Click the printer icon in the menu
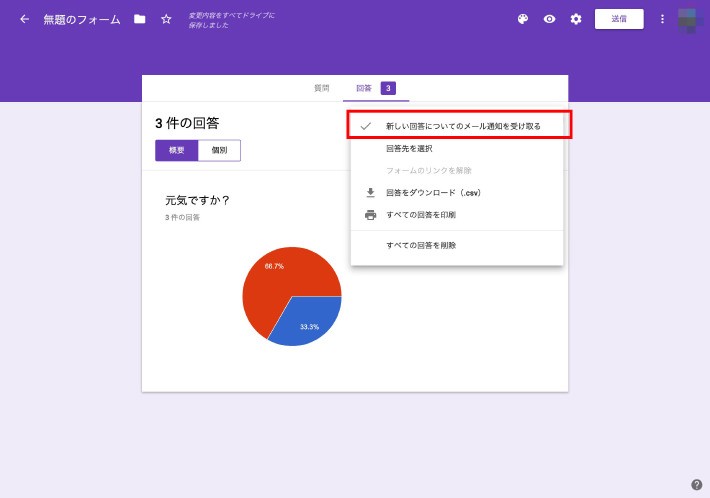Screen dimensions: 710x498 coord(370,215)
